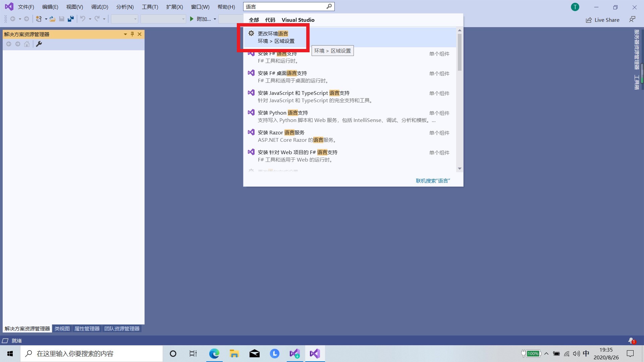Select the wrench Properties icon in Solution Explorer
Viewport: 644px width, 362px height.
pos(39,44)
